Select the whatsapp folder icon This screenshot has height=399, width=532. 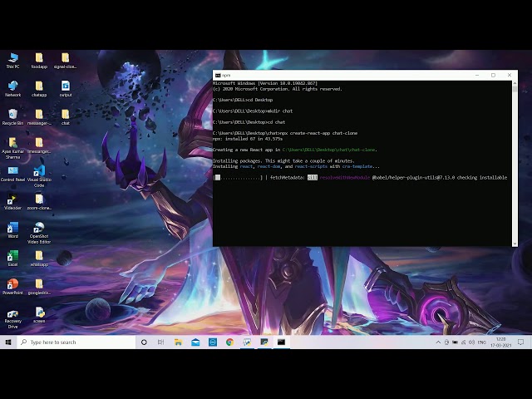coord(39,259)
